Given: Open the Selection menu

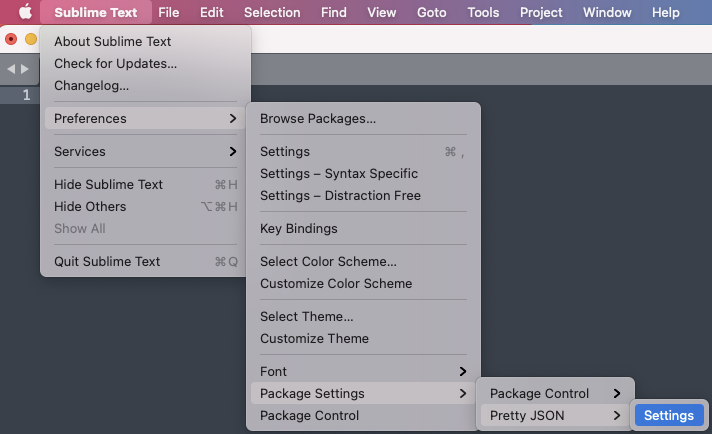Looking at the screenshot, I should tap(272, 12).
